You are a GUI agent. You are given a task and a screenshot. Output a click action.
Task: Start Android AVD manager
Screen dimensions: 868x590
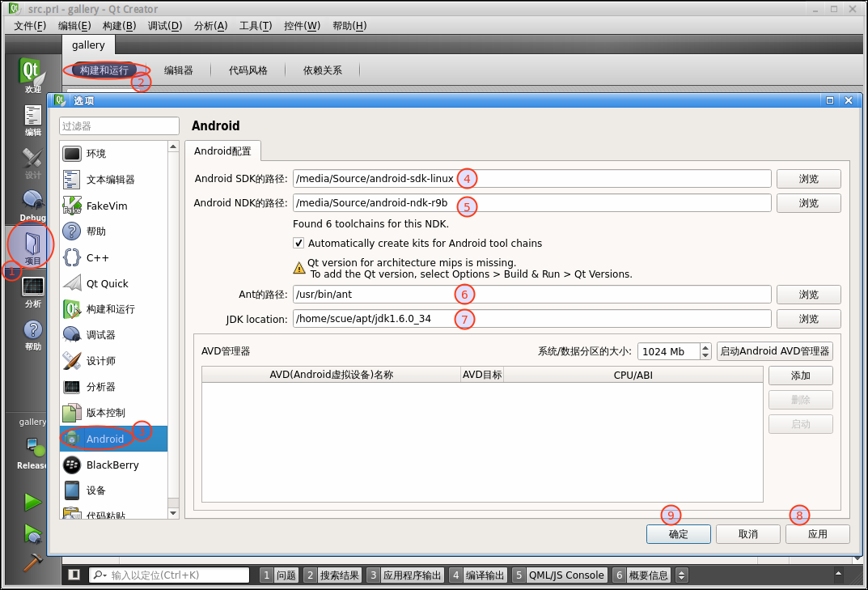774,351
